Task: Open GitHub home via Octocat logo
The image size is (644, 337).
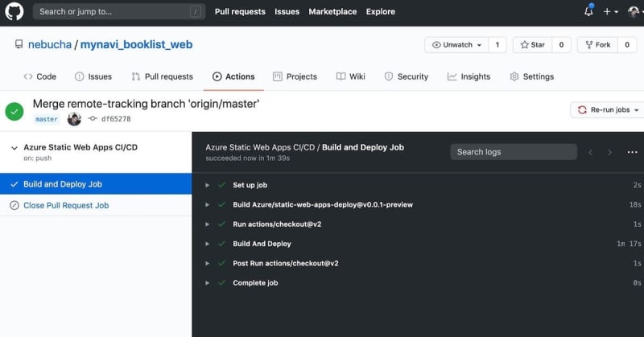Action: point(14,11)
